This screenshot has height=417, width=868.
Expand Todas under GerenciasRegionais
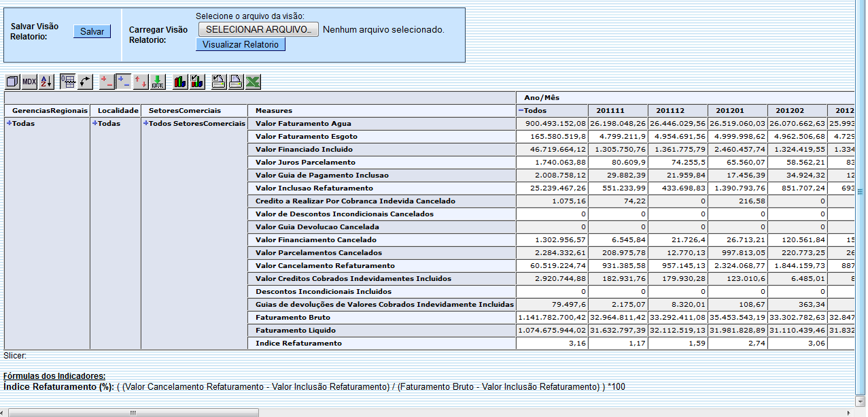pyautogui.click(x=11, y=123)
